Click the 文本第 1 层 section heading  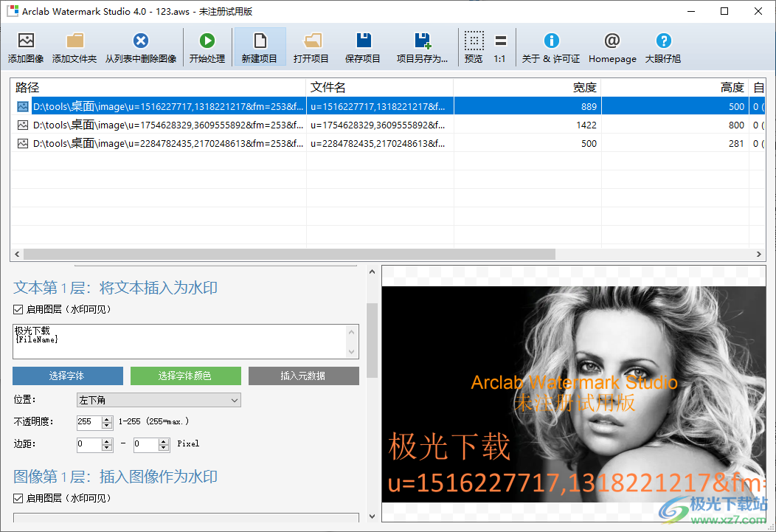click(115, 288)
